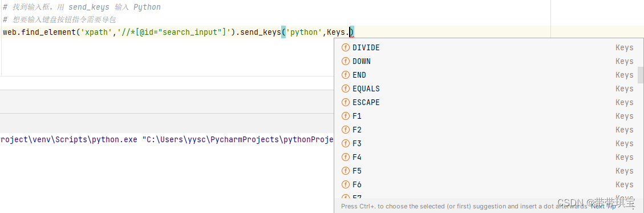Click the field icon next to EQUALS

346,89
